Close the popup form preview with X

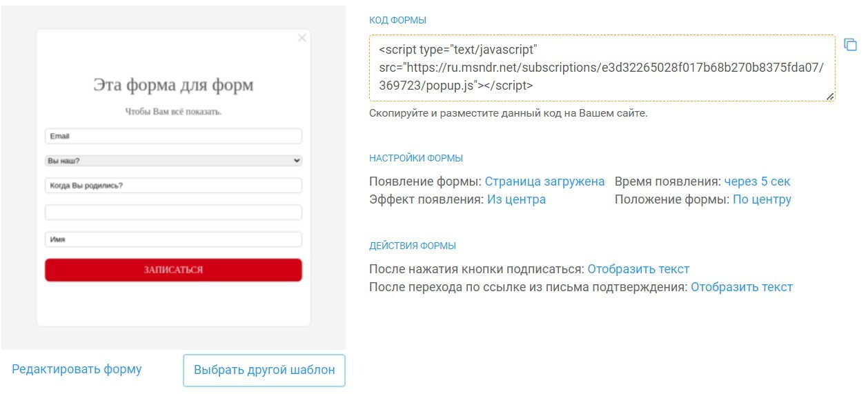click(302, 38)
